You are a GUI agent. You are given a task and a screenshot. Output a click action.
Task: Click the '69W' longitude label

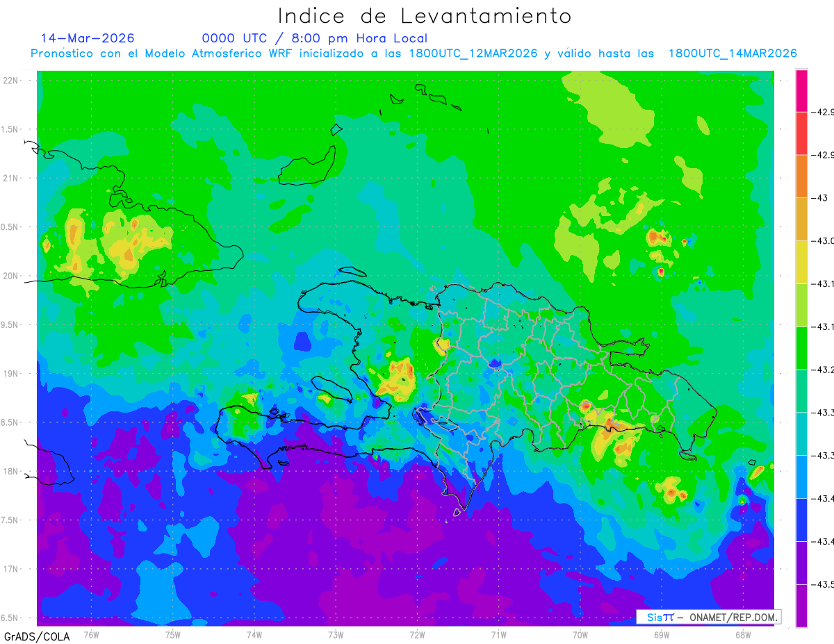662,635
